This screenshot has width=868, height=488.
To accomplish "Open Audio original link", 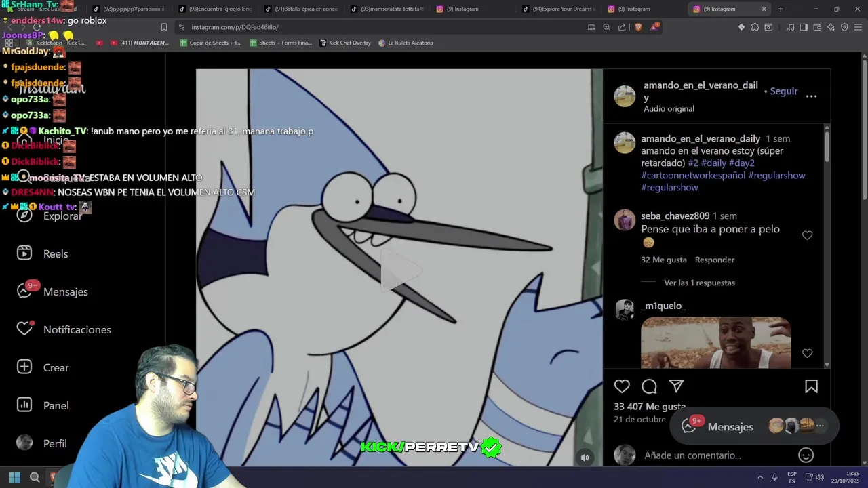I will [669, 108].
